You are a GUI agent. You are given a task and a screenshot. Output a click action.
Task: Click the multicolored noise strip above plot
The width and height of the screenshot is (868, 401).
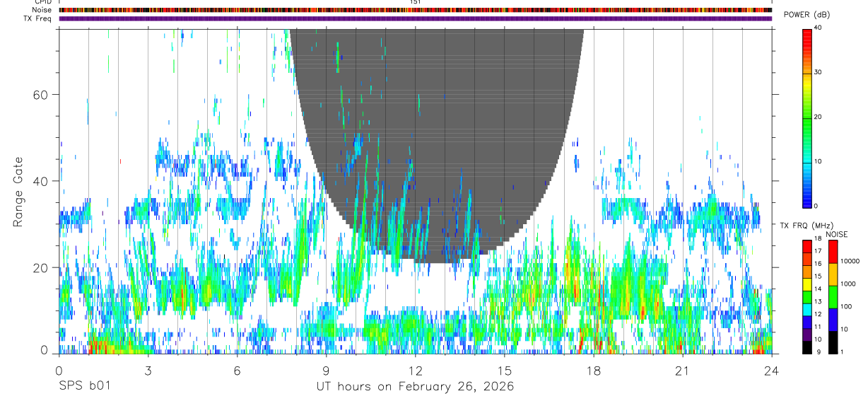tap(415, 10)
